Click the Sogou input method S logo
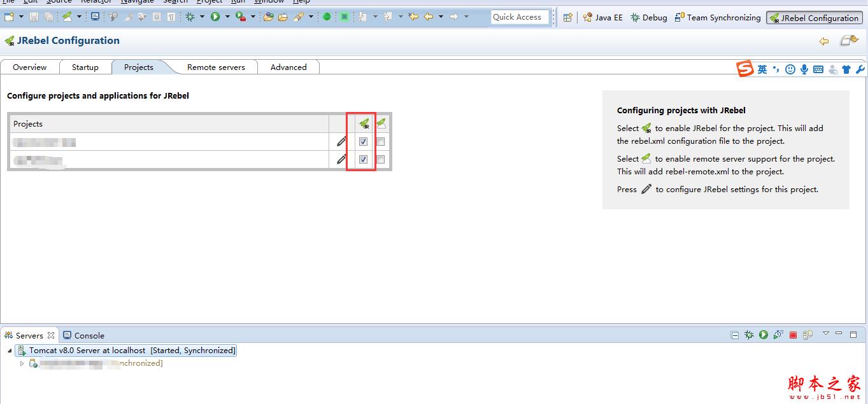The image size is (868, 404). pyautogui.click(x=745, y=69)
